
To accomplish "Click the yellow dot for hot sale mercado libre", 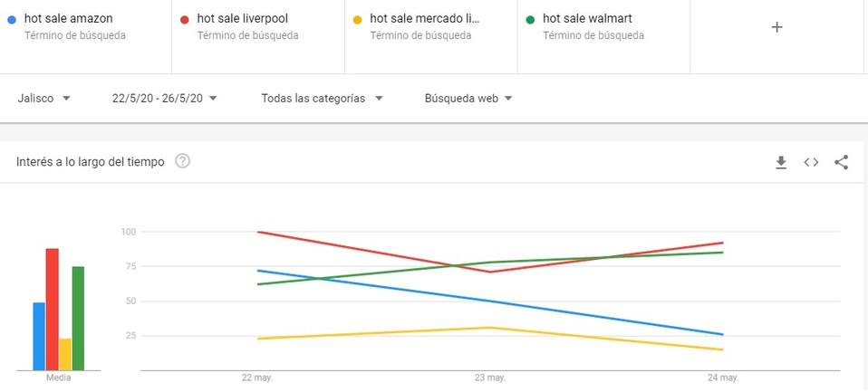I will pos(358,19).
